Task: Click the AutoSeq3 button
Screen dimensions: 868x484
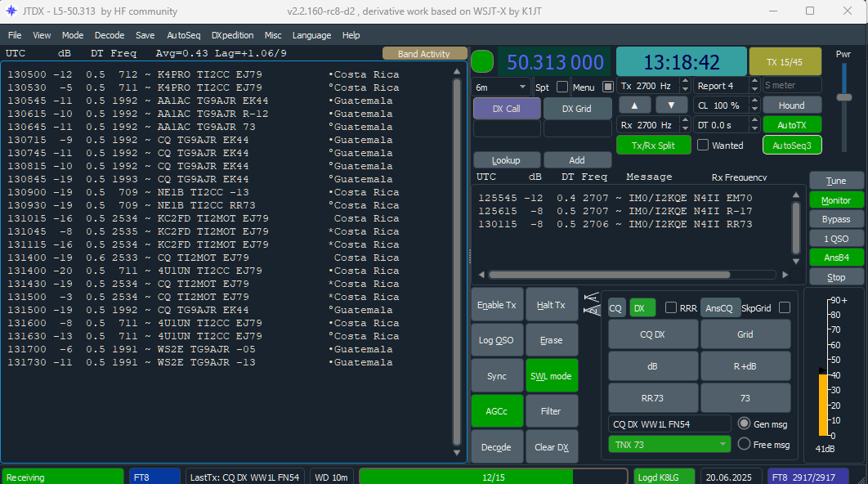Action: pos(792,145)
